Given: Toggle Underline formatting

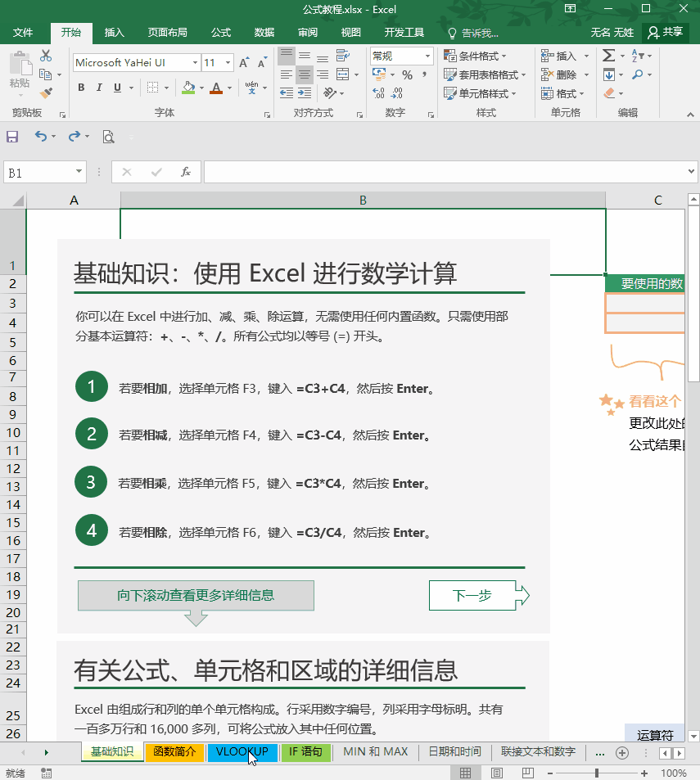Looking at the screenshot, I should coord(117,88).
